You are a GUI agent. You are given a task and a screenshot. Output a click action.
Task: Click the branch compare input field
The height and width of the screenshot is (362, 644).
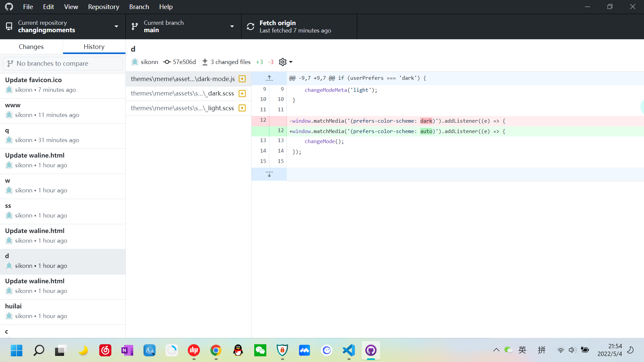point(63,63)
